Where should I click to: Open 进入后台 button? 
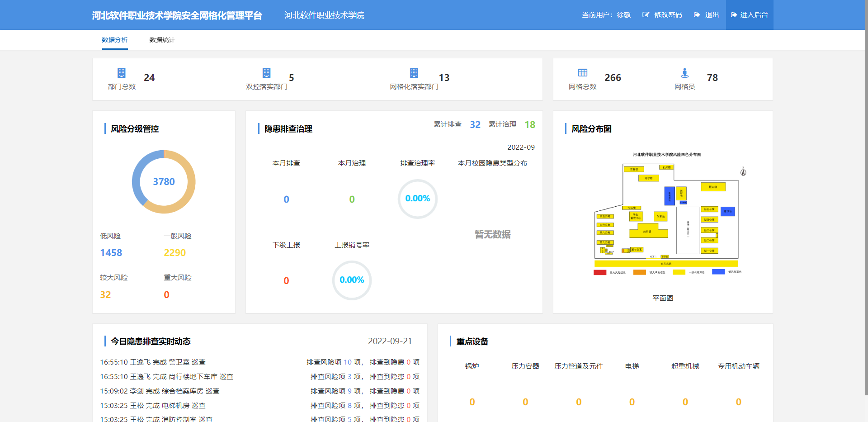point(750,15)
